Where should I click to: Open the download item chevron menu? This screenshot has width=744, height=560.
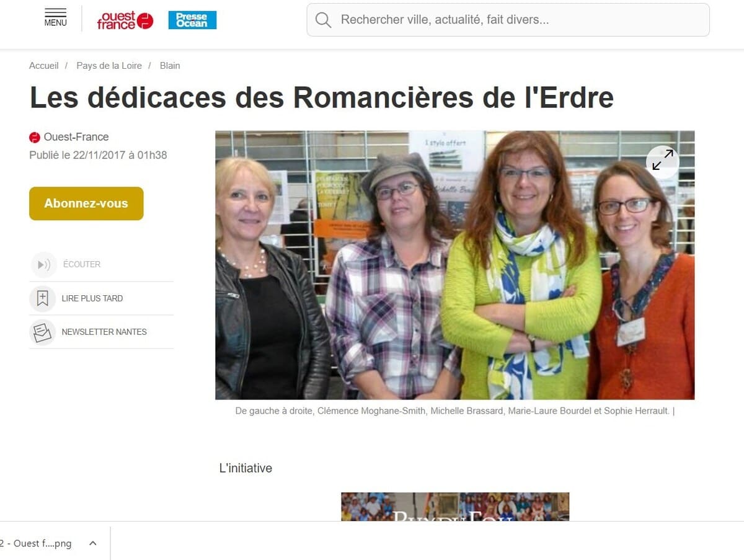pyautogui.click(x=93, y=543)
